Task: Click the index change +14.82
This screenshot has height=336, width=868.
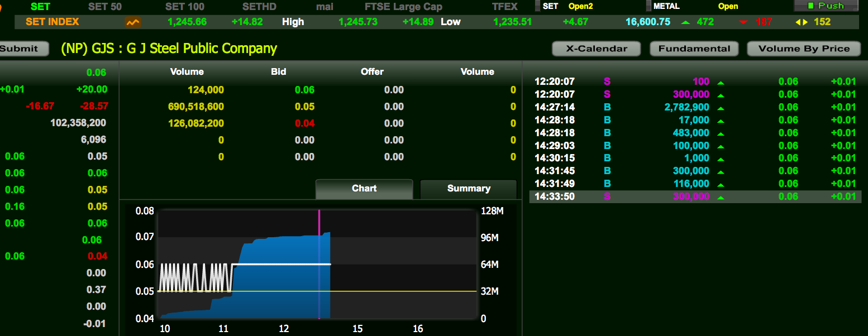Action: coord(247,22)
